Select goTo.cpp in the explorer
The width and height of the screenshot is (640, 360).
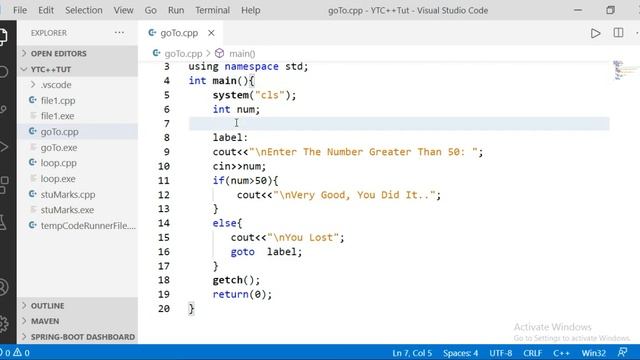tap(78, 132)
